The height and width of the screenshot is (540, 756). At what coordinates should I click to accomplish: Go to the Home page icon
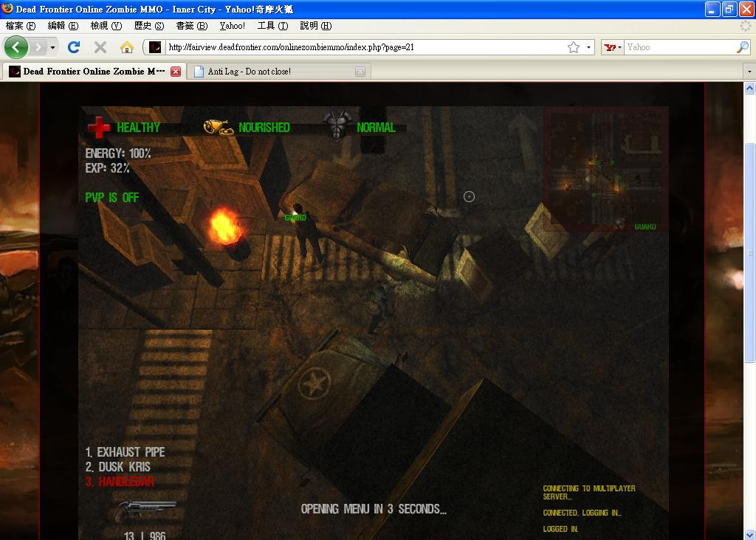127,47
